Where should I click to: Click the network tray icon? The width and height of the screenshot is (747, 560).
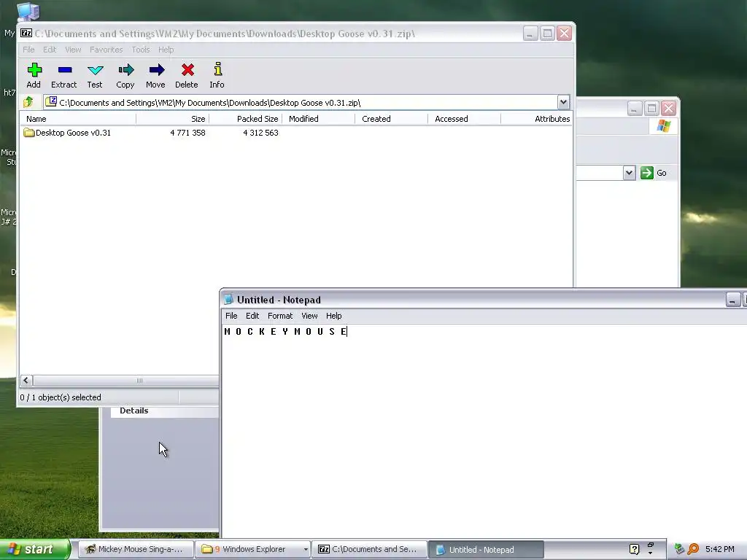pyautogui.click(x=679, y=550)
